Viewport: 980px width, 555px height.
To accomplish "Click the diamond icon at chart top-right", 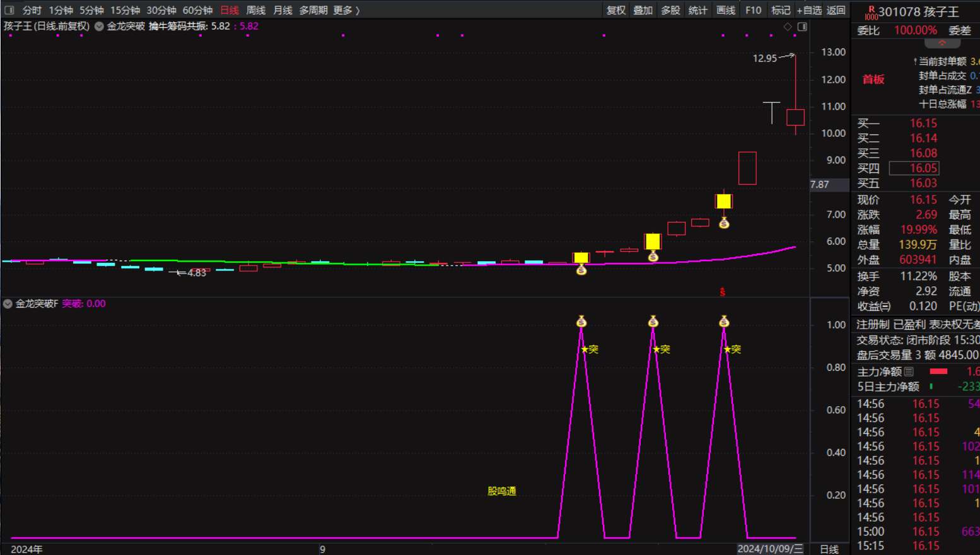I will pos(787,26).
